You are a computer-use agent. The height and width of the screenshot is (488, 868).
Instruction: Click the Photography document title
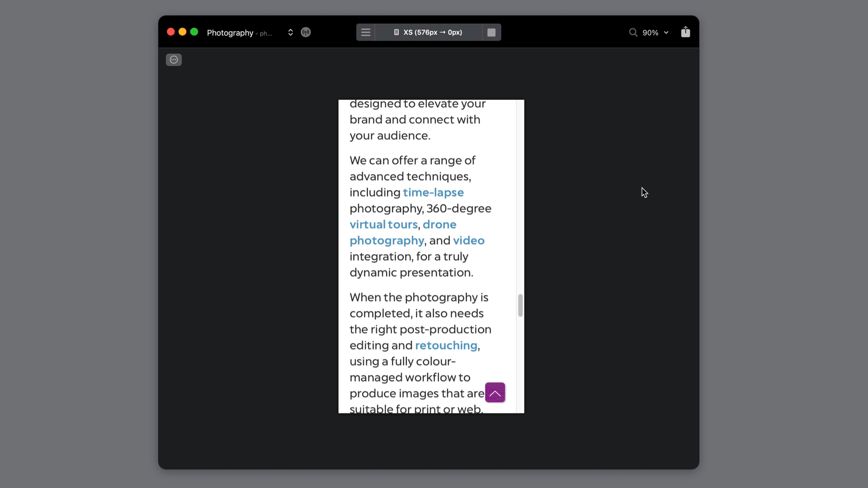pos(230,33)
